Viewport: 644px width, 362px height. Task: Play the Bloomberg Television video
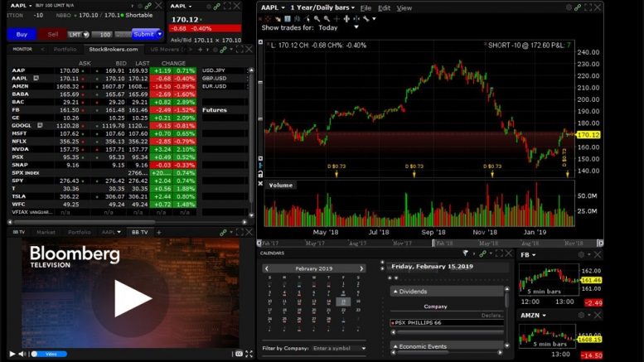pos(131,298)
